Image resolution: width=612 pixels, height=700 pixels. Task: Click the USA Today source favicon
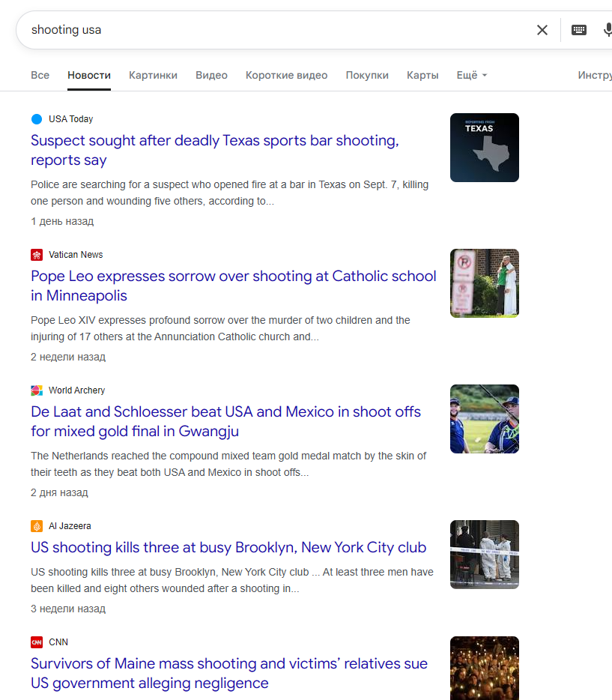pos(37,119)
